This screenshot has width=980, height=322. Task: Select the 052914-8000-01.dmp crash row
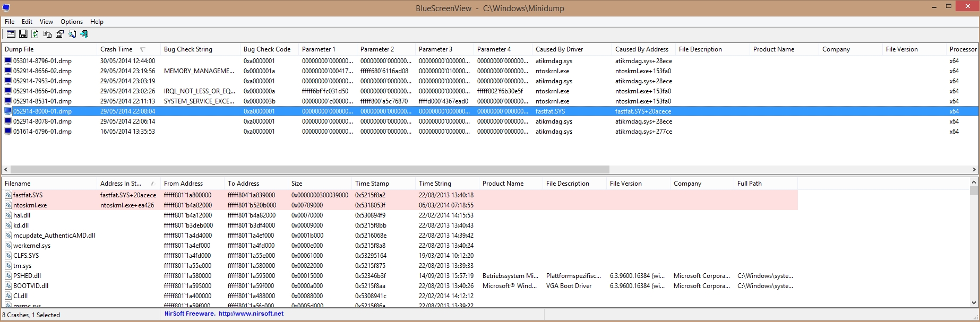(490, 111)
